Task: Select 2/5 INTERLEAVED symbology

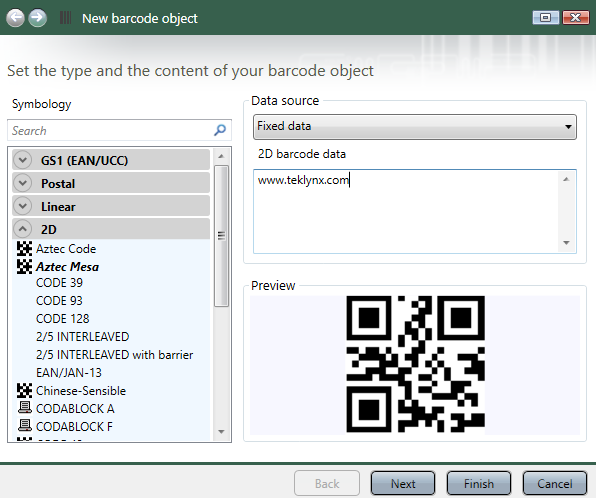Action: (82, 336)
